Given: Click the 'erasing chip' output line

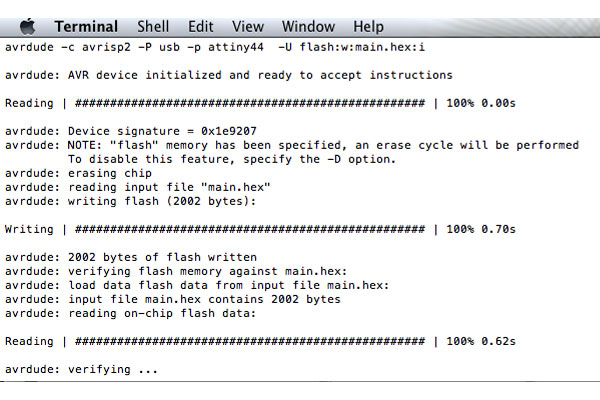Looking at the screenshot, I should (x=78, y=173).
